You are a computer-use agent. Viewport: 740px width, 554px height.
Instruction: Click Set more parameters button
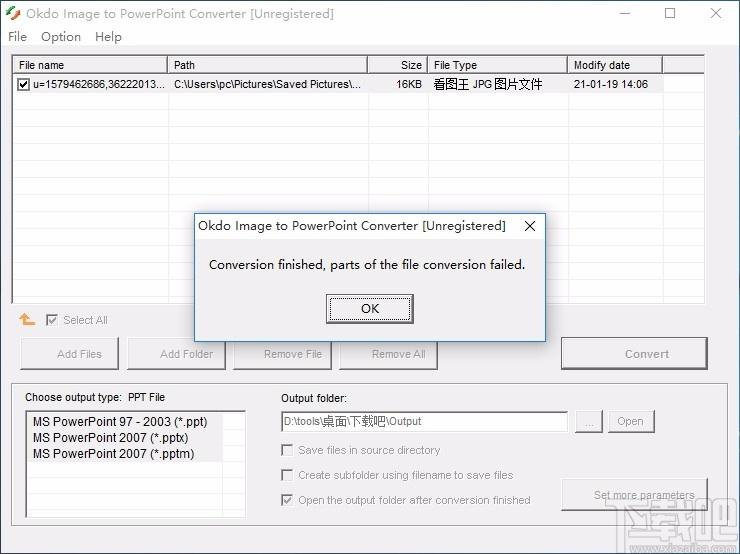[x=634, y=495]
